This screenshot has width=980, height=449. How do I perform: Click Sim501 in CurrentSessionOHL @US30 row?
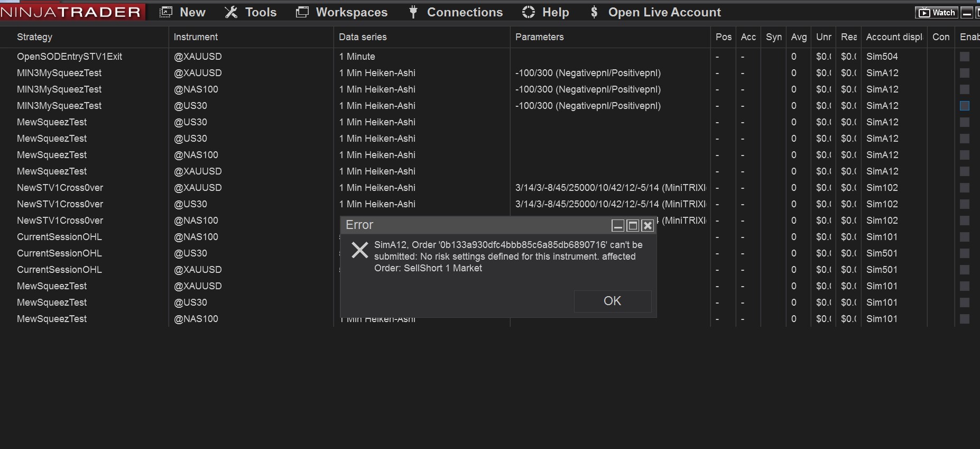pyautogui.click(x=882, y=253)
